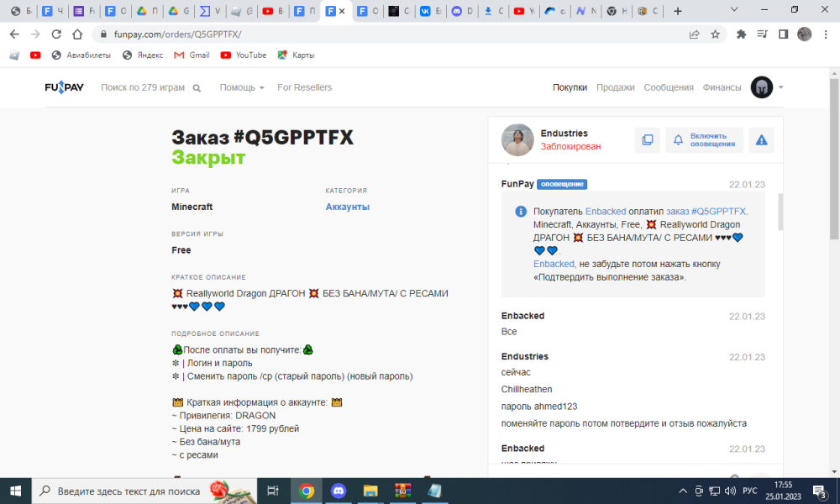The height and width of the screenshot is (504, 840).
Task: Click Endustries profile avatar in chat header
Action: (517, 139)
